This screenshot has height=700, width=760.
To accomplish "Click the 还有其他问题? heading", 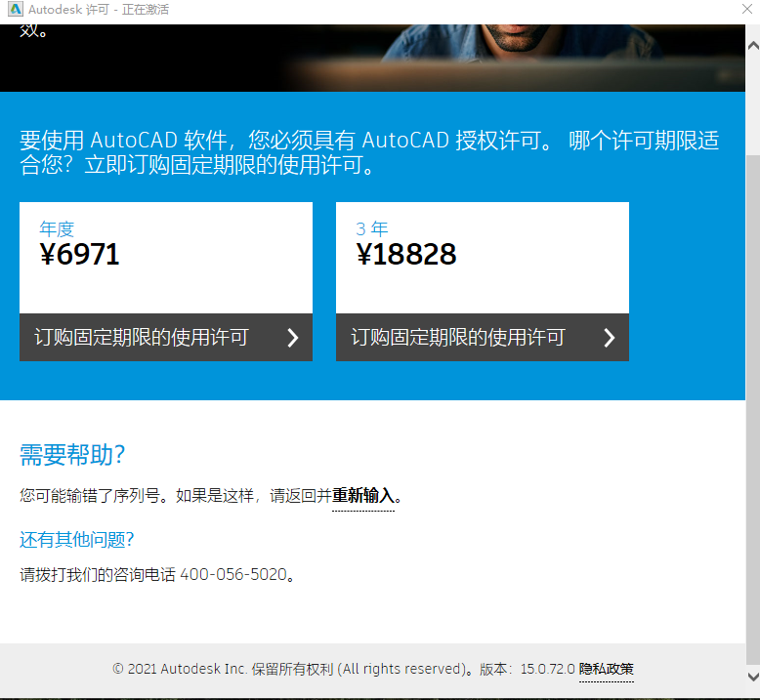I will [77, 540].
